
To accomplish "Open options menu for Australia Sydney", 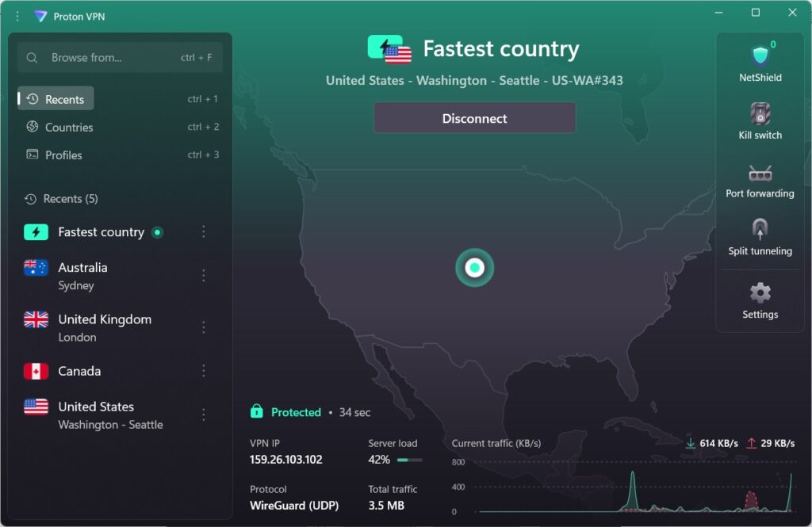I will pos(204,276).
